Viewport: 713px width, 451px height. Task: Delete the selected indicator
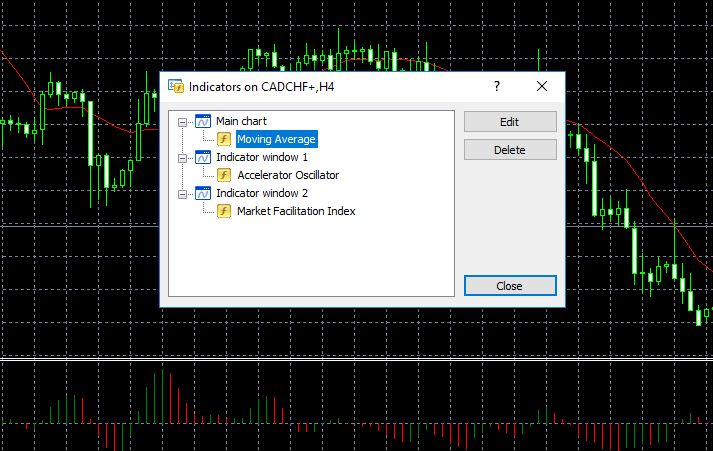point(510,150)
